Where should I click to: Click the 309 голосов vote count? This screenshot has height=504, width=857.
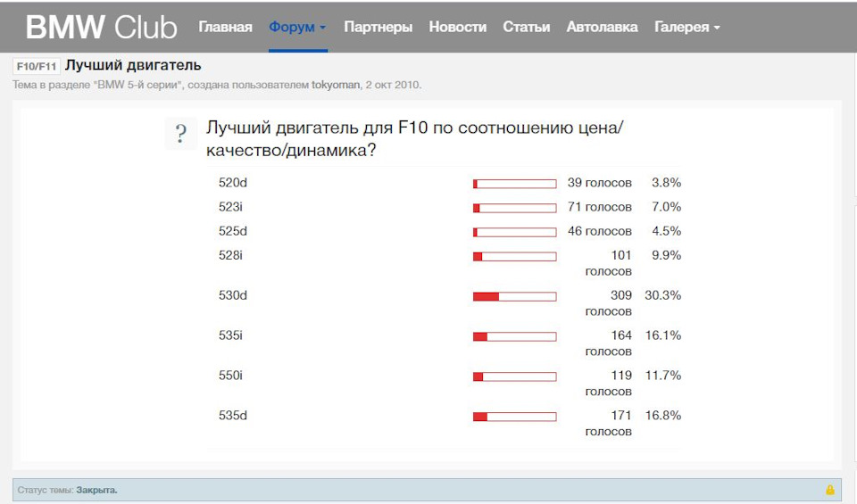point(608,303)
